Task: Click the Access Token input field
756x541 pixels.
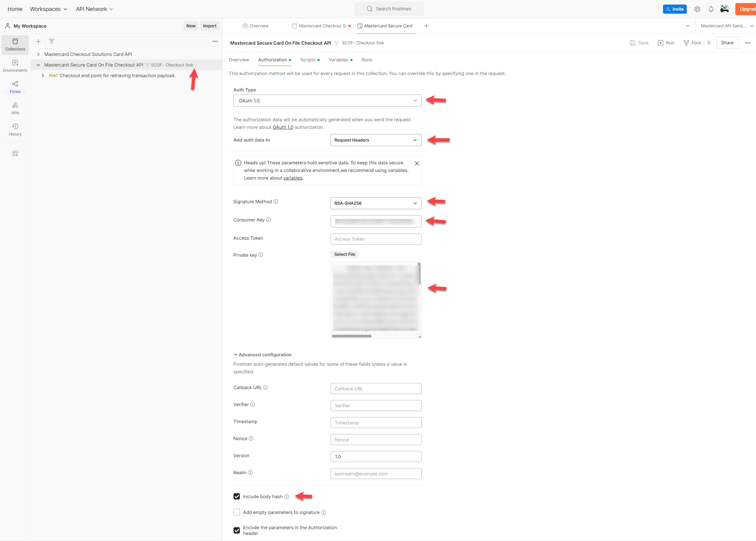Action: pyautogui.click(x=376, y=239)
